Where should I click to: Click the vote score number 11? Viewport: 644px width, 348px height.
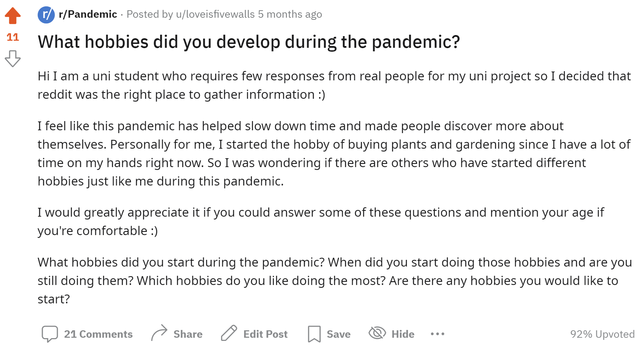(13, 37)
